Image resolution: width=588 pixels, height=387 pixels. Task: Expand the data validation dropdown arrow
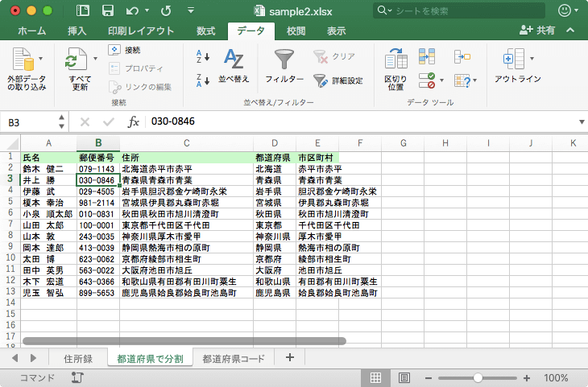click(x=441, y=80)
